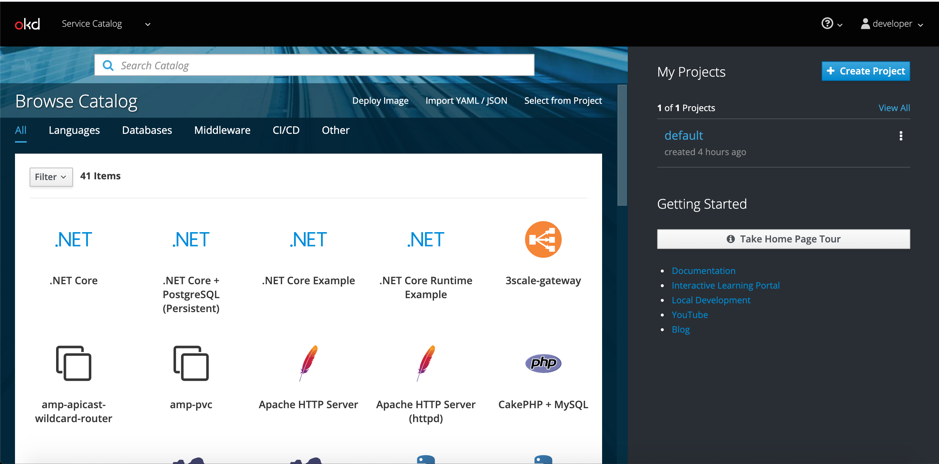Open the Local Development link
Screen dimensions: 939x464
[x=711, y=300]
